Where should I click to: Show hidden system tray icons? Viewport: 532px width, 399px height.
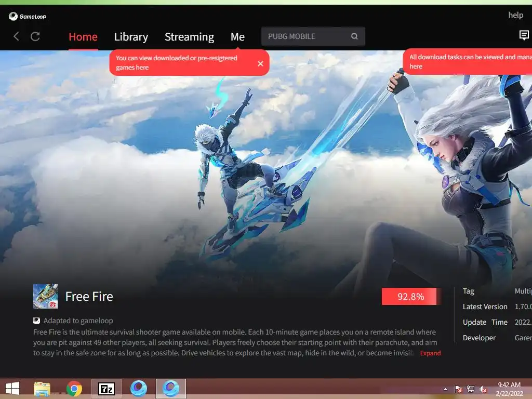[x=445, y=389]
